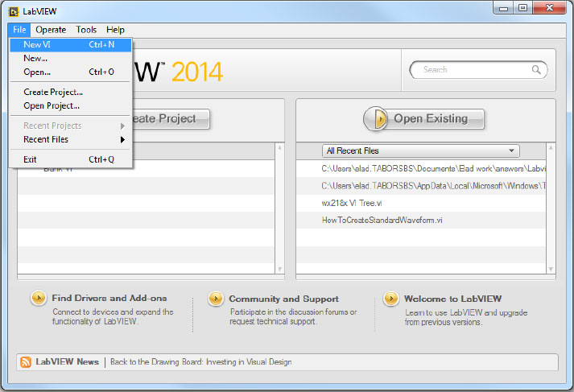Image resolution: width=574 pixels, height=392 pixels.
Task: Click the magnifying glass search icon
Action: pyautogui.click(x=536, y=70)
